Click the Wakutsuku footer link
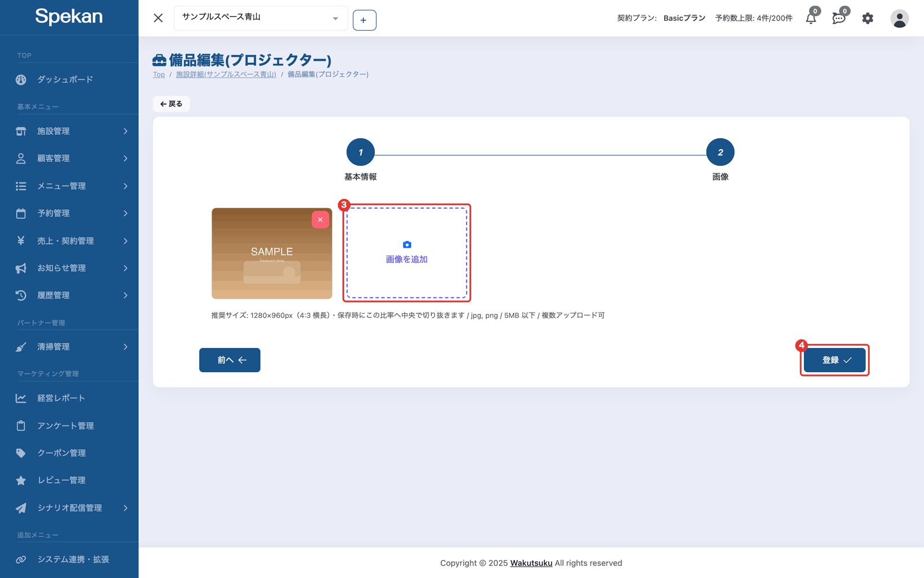Viewport: 924px width, 578px height. click(531, 563)
